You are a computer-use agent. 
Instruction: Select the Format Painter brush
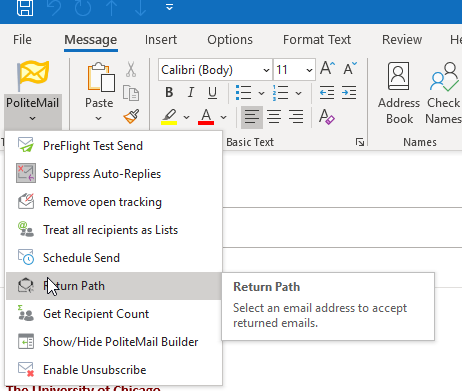point(131,116)
